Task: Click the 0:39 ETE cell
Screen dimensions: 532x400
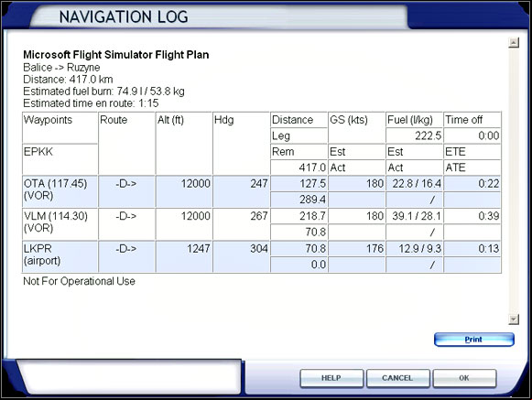Action: [472, 216]
